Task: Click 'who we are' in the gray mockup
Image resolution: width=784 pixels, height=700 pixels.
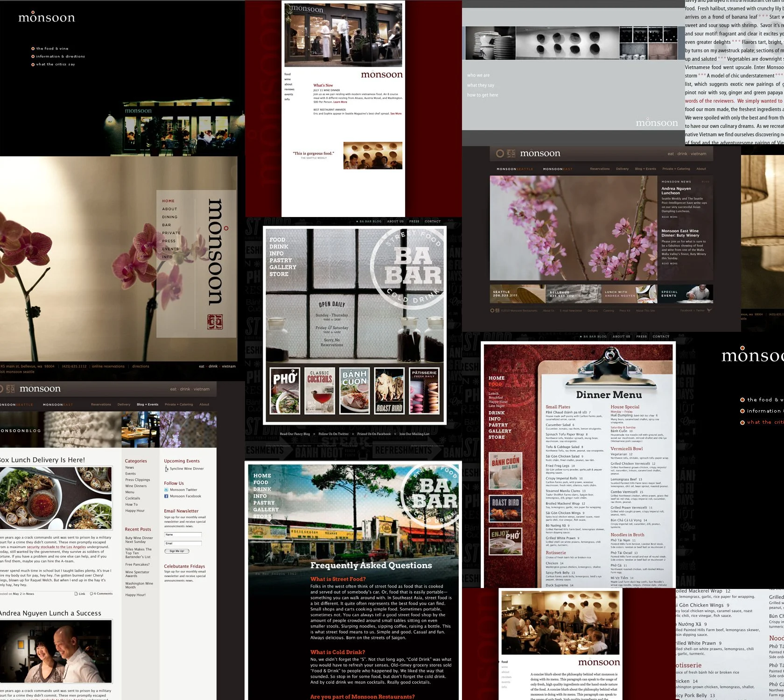Action: 478,75
